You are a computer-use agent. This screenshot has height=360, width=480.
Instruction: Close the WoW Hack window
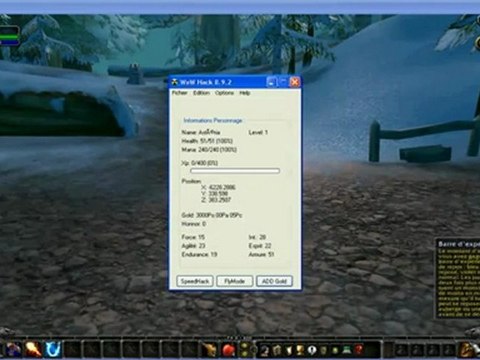(x=295, y=82)
